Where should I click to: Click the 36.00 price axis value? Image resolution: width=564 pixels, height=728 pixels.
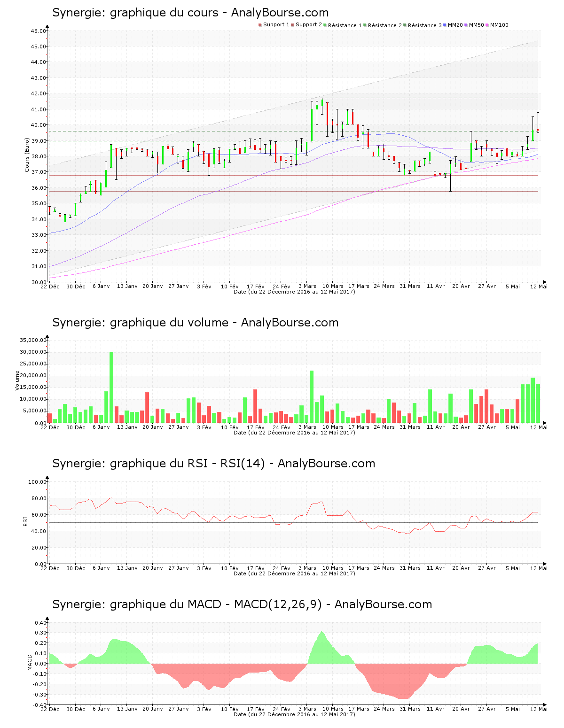pyautogui.click(x=39, y=188)
